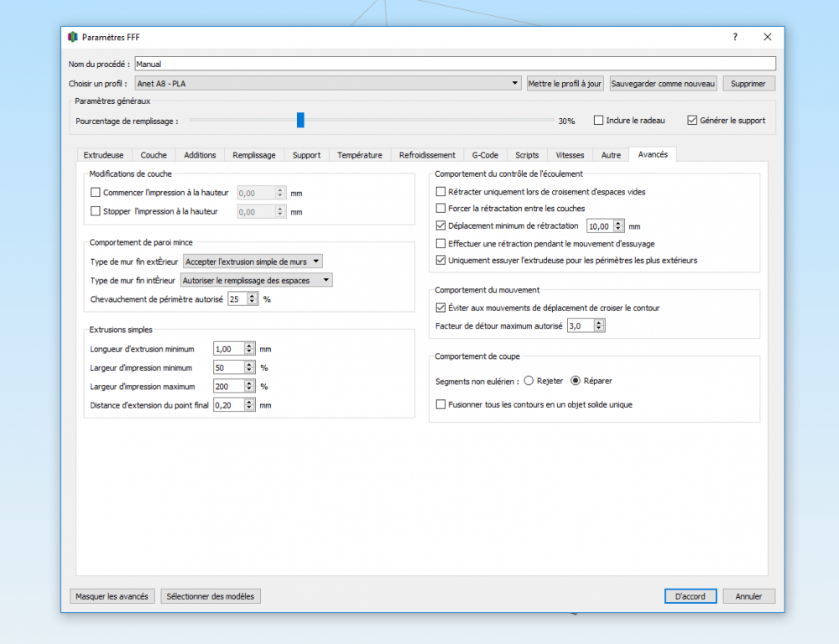839x644 pixels.
Task: Check Rétracter uniquement lors de croisement d'espaces vides
Action: [x=440, y=191]
